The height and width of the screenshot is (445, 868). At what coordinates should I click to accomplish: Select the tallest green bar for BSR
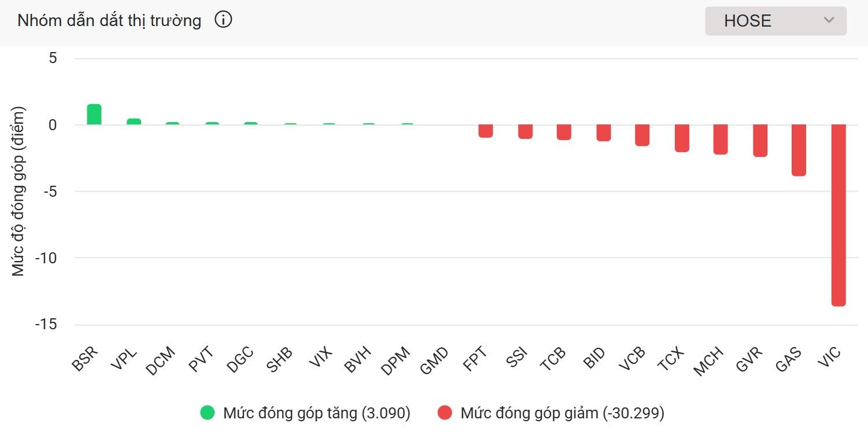pos(94,113)
